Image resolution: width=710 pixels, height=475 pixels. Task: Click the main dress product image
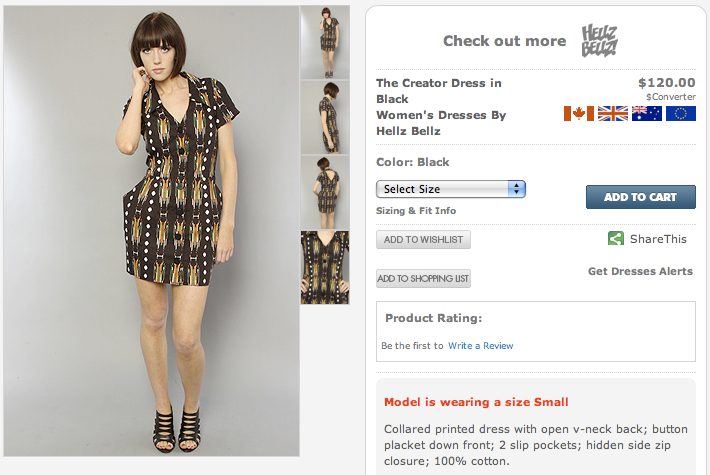[152, 230]
